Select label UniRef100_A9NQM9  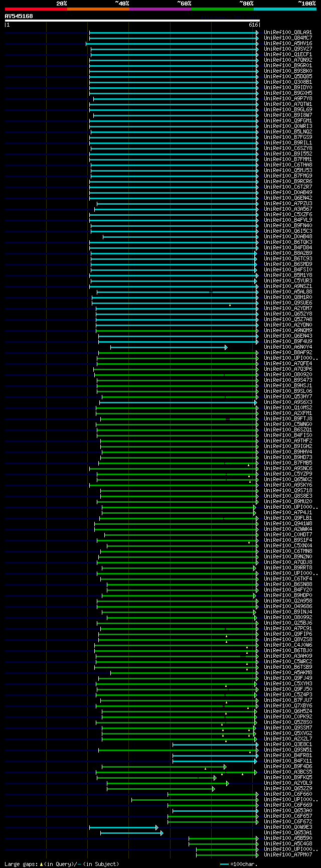pyautogui.click(x=288, y=330)
